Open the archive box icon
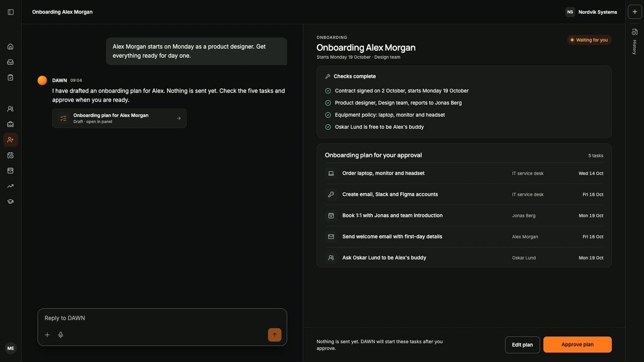644x362 pixels. [11, 171]
